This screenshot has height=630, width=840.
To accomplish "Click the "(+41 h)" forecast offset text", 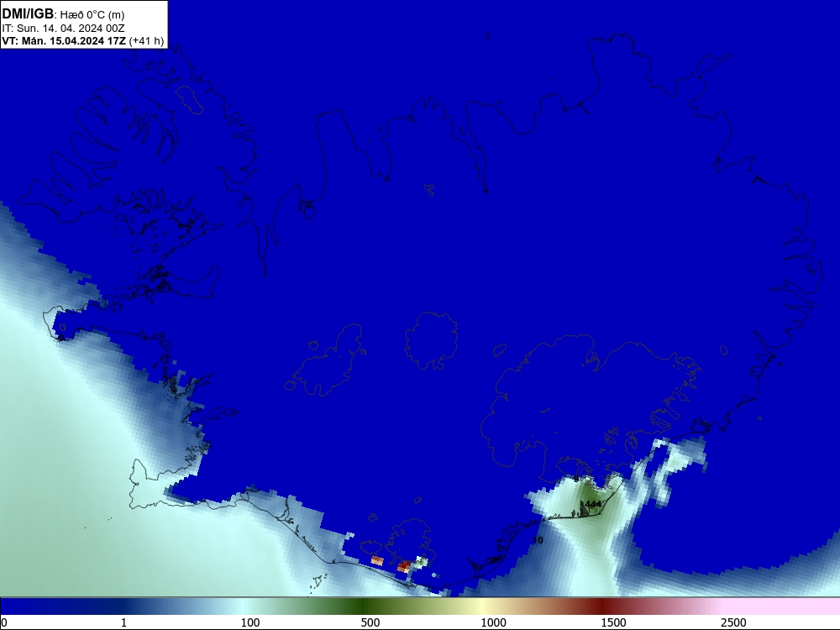I will point(146,41).
